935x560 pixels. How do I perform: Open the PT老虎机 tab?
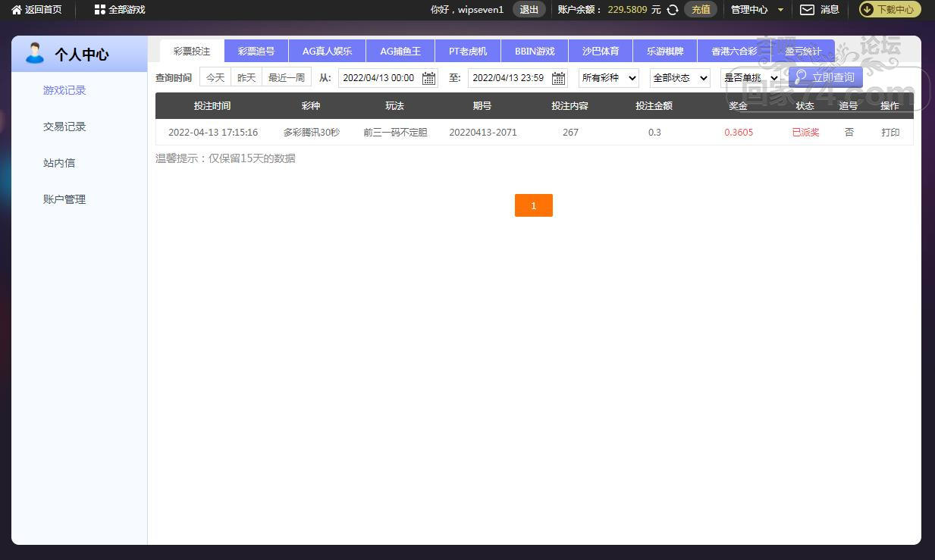click(468, 52)
